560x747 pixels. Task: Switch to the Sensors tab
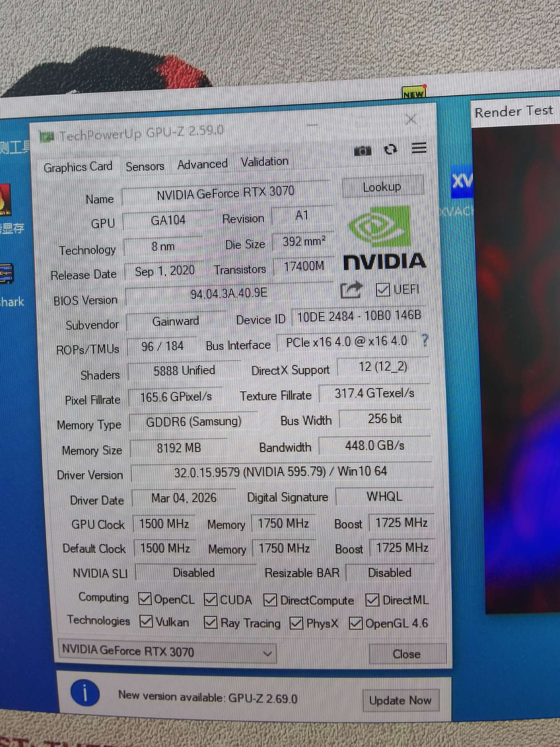tap(145, 167)
